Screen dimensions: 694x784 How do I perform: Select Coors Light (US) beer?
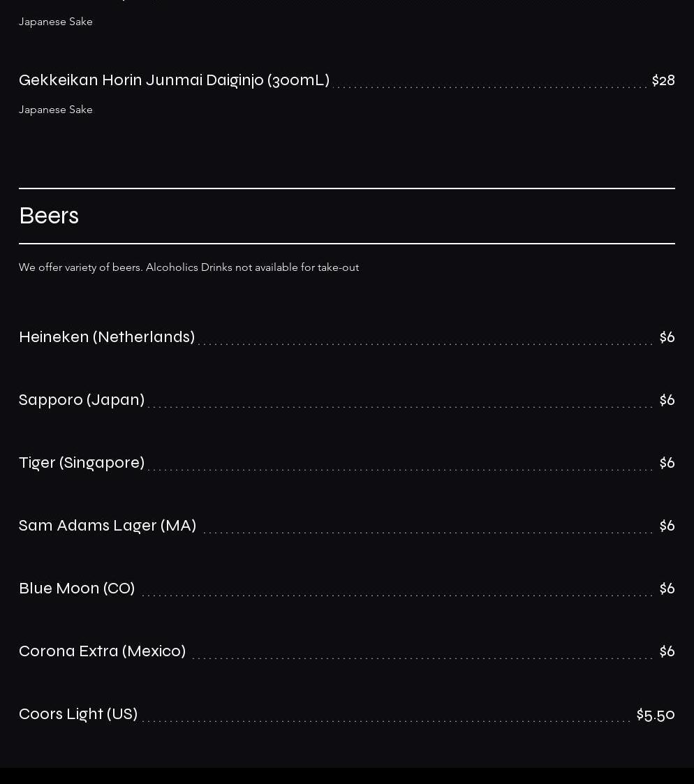pos(78,714)
